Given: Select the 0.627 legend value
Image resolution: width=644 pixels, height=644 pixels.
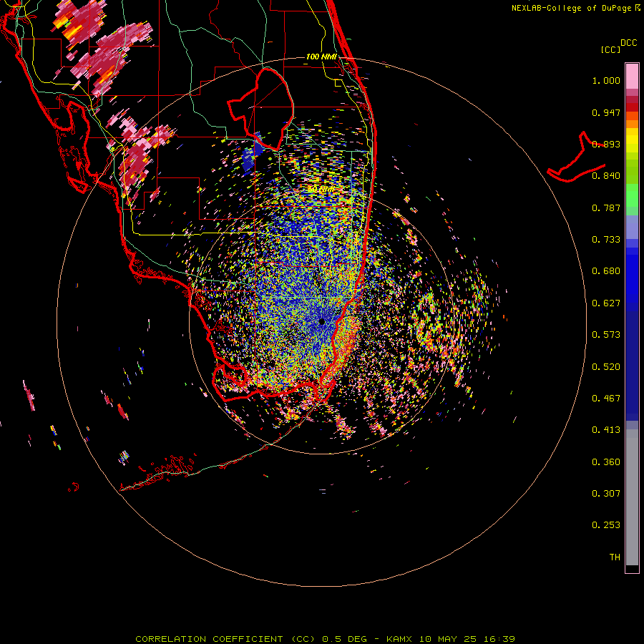Looking at the screenshot, I should [606, 303].
